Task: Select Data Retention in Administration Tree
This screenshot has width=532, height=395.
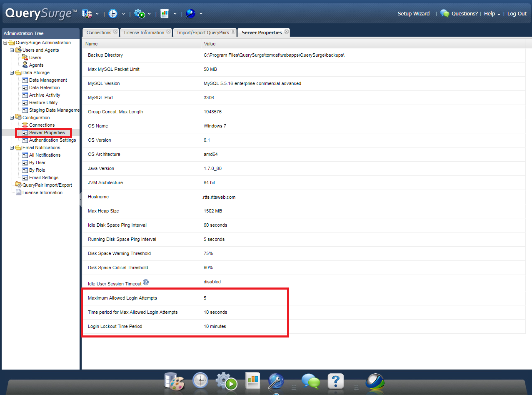Action: coord(44,87)
